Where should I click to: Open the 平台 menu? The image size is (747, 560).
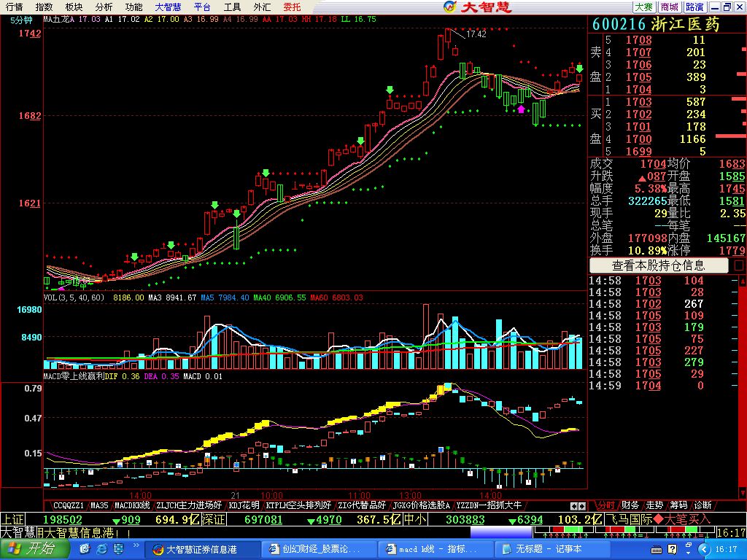(x=202, y=7)
